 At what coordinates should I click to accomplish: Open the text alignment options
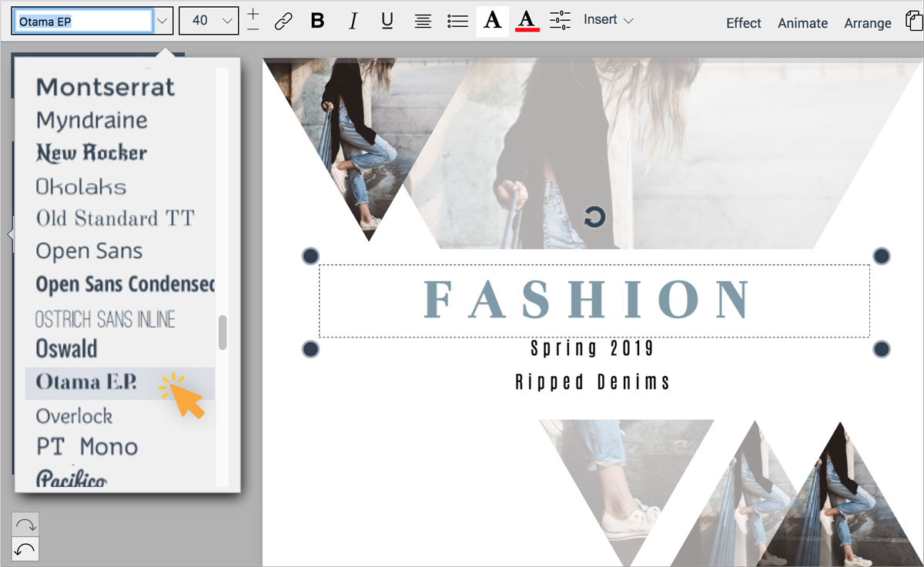point(422,22)
